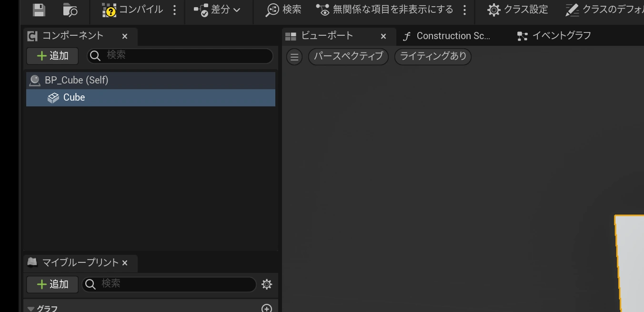Switch to イベントグラフ tab

point(555,36)
